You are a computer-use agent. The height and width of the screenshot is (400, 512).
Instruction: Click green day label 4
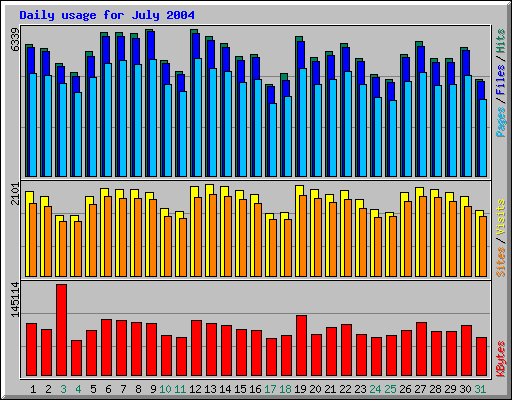tap(78, 389)
